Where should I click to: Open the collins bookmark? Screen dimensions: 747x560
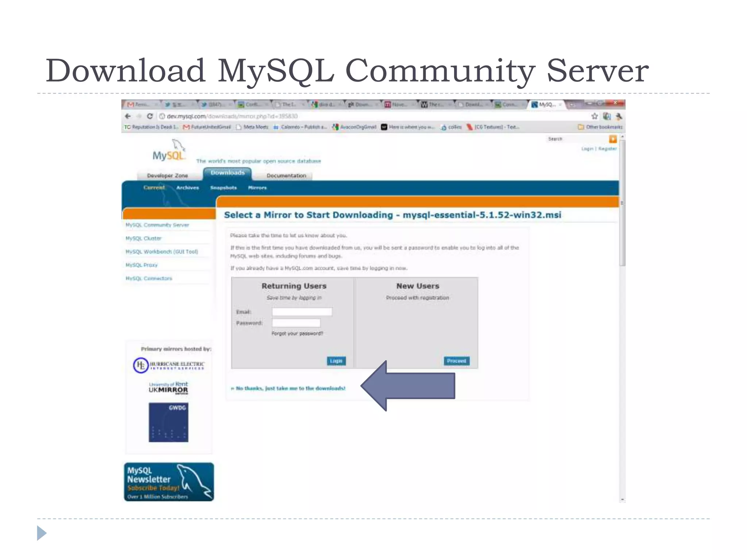(451, 127)
